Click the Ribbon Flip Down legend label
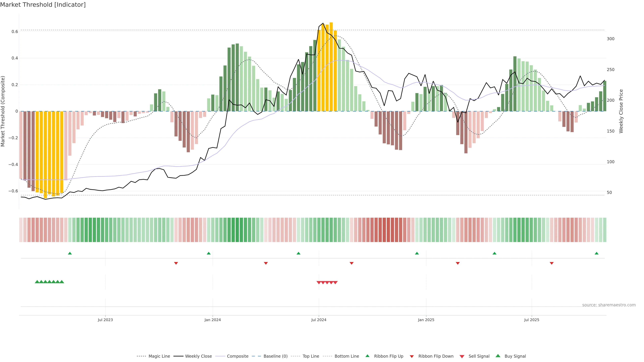The image size is (644, 362). pyautogui.click(x=436, y=356)
